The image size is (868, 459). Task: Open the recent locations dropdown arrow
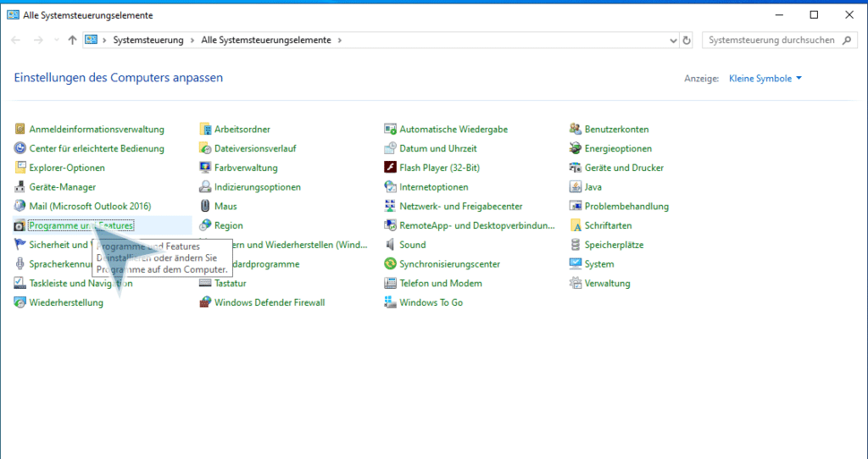[57, 40]
